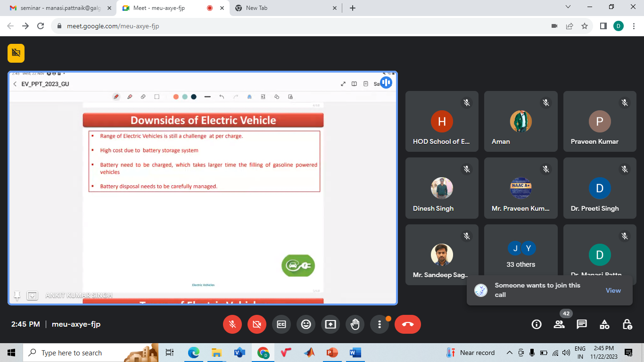
Task: Open Chrome tab search chevron
Action: coord(568,7)
